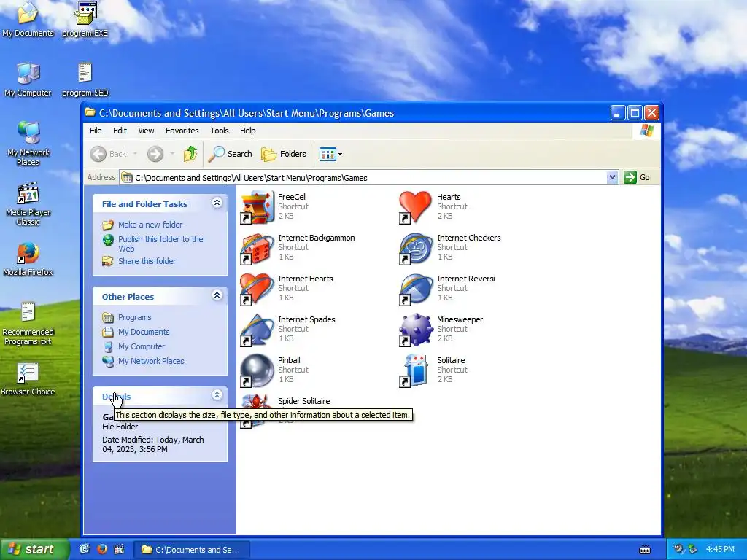This screenshot has width=747, height=560.
Task: Select My Network Places desktop icon
Action: click(28, 143)
